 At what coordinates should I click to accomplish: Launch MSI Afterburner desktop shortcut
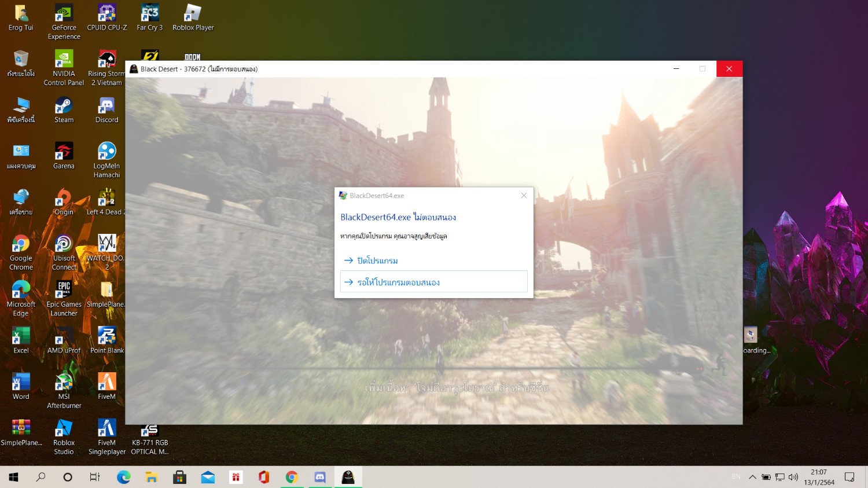64,391
